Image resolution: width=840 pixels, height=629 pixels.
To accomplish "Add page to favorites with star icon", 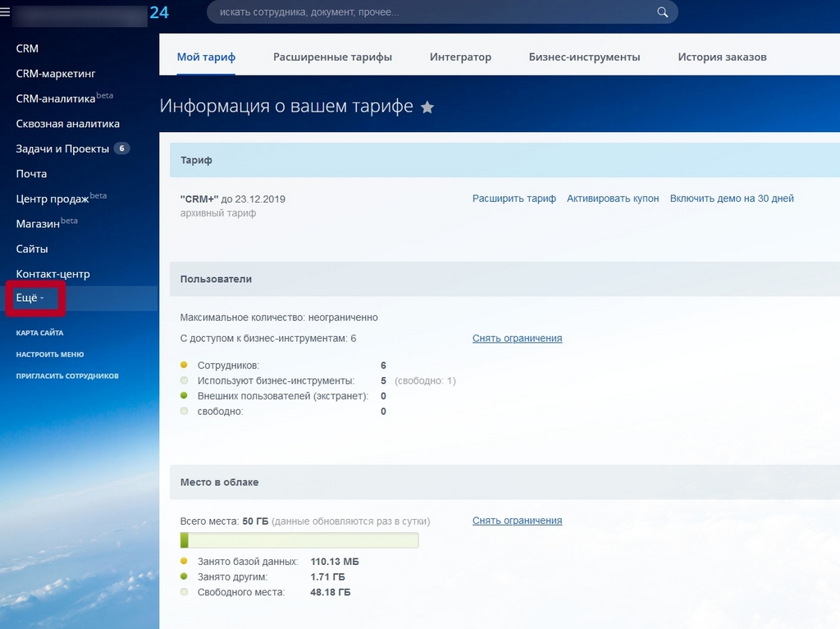I will [x=427, y=107].
